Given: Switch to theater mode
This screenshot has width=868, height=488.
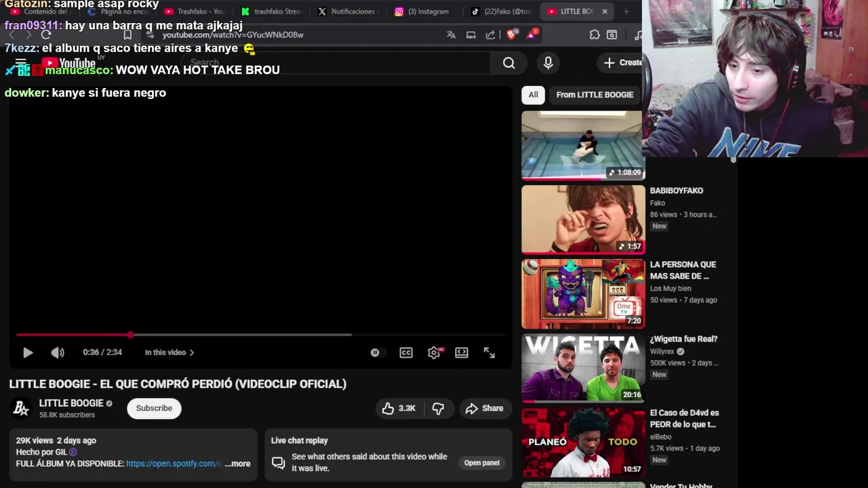Looking at the screenshot, I should (x=462, y=352).
